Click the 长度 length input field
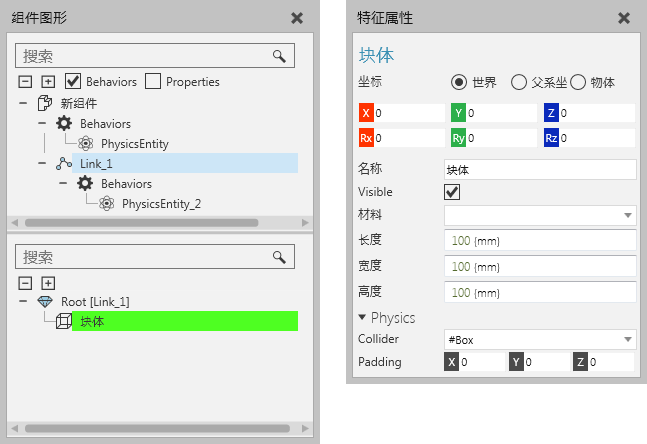The image size is (647, 444). 540,240
